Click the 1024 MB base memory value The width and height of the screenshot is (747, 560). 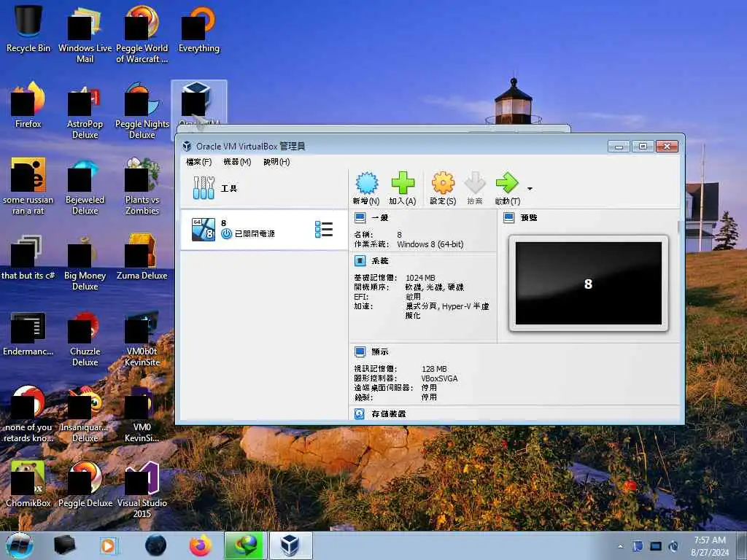(x=420, y=278)
